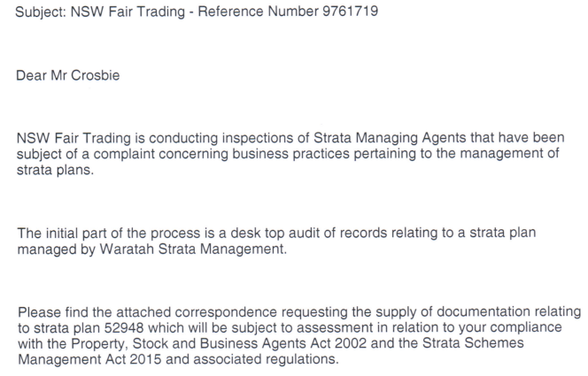Click the name "Crosbie"
The height and width of the screenshot is (376, 588).
click(96, 75)
